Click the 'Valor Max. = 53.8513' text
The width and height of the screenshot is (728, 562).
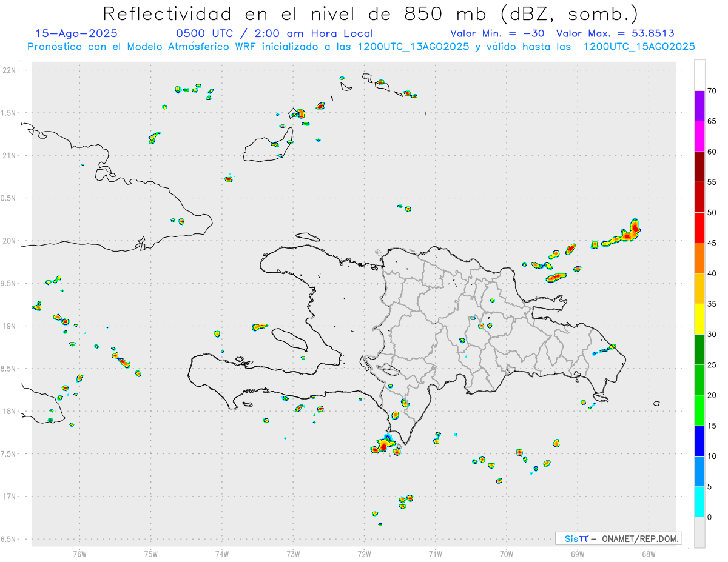point(615,34)
